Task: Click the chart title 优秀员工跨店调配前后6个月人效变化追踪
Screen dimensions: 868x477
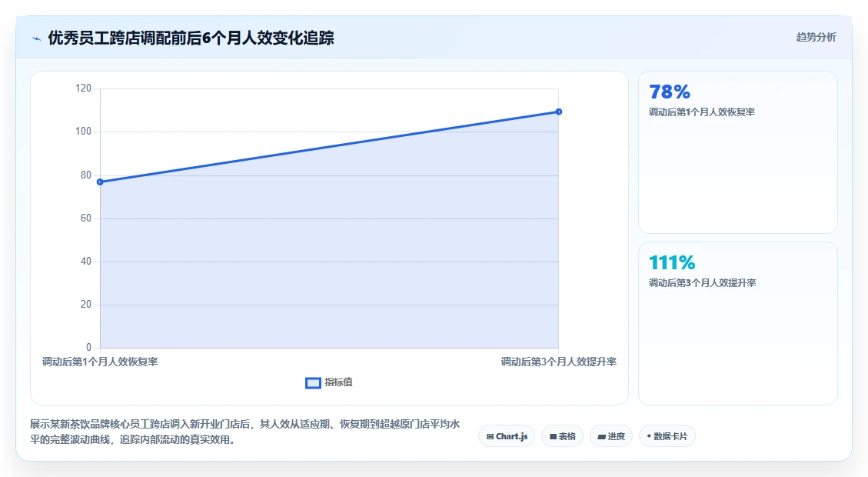Action: (x=191, y=38)
